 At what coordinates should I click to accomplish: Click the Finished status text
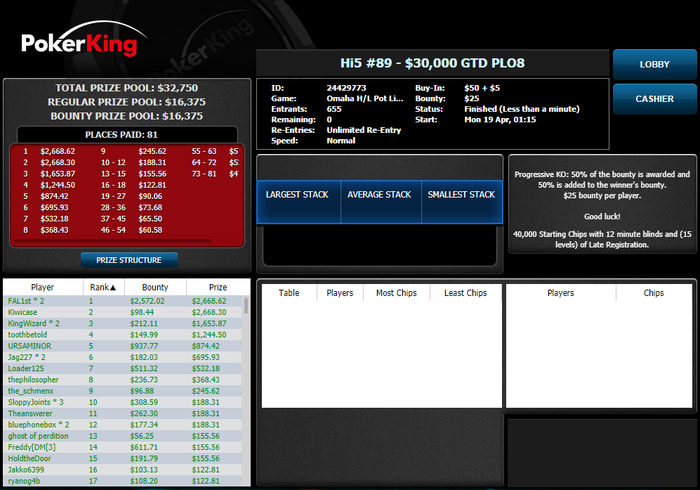[x=522, y=109]
